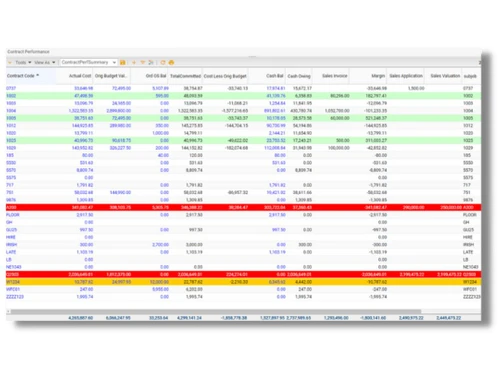Image resolution: width=500 pixels, height=375 pixels.
Task: Open contract code NE1043 link
Action: 14,267
